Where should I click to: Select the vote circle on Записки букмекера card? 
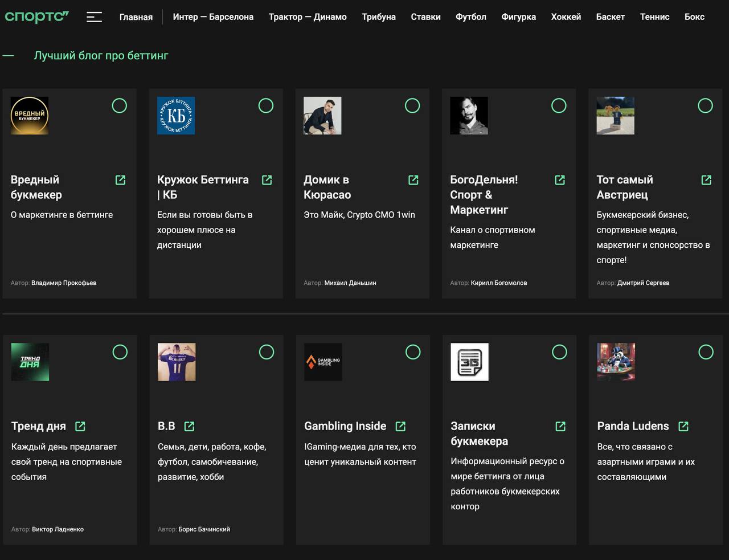[559, 352]
